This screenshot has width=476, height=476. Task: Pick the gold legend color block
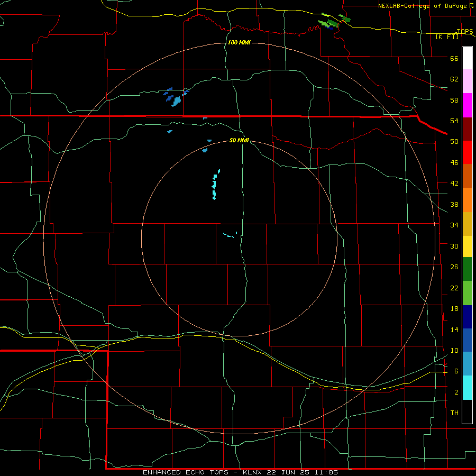(x=467, y=224)
